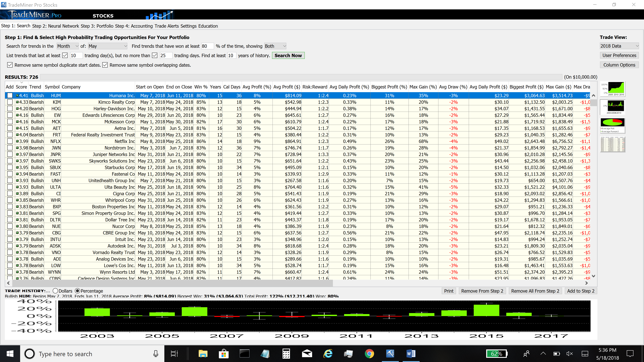Viewport: 644px width, 362px height.
Task: Click scroll down arrow of results list
Action: [594, 276]
